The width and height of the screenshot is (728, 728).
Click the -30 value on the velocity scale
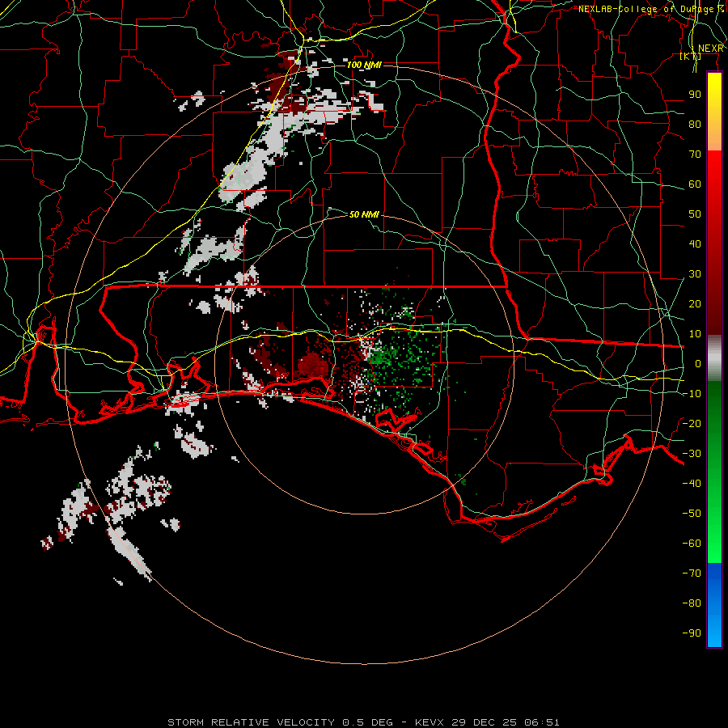[x=692, y=454]
